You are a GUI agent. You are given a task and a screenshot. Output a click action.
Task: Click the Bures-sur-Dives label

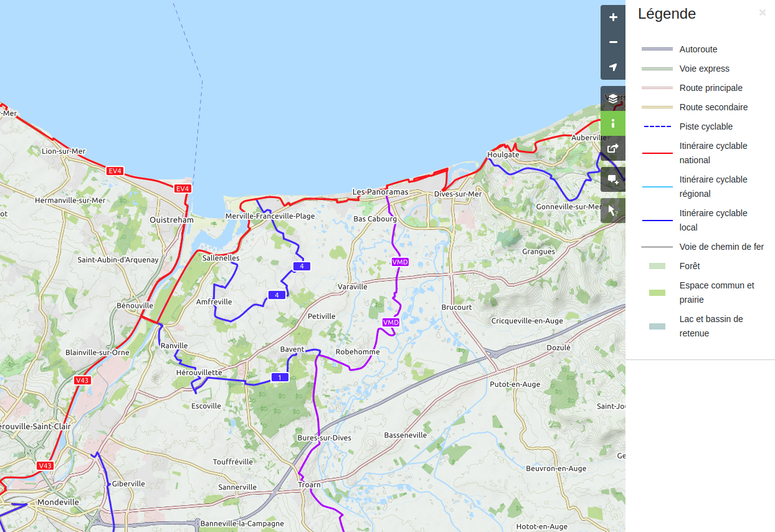pyautogui.click(x=325, y=437)
